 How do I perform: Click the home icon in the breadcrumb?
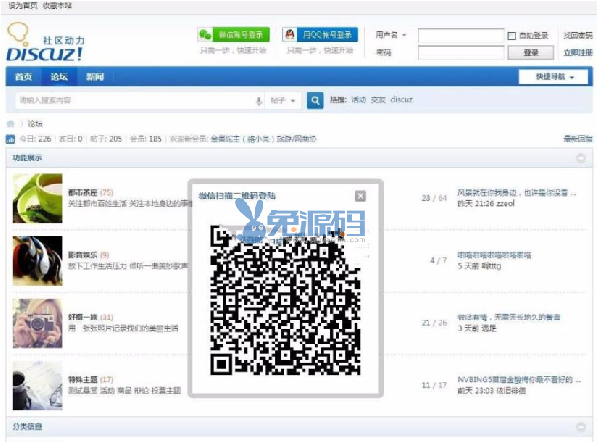11,124
